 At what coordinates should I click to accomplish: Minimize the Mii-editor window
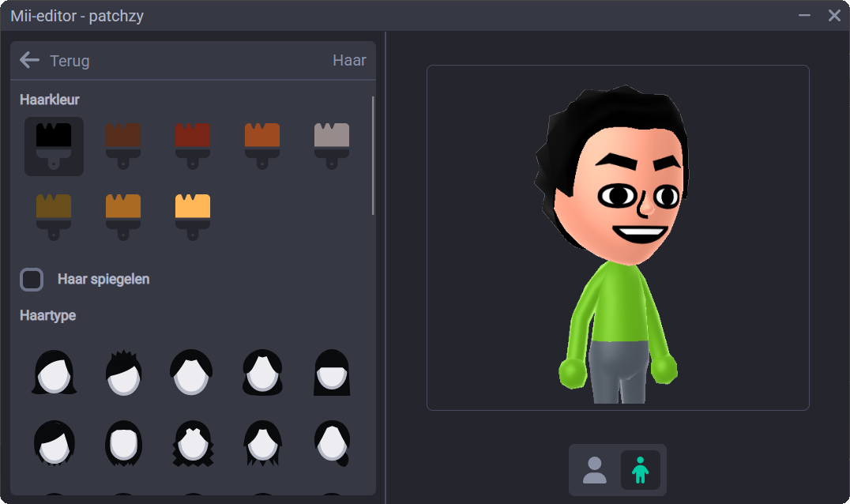click(x=804, y=15)
